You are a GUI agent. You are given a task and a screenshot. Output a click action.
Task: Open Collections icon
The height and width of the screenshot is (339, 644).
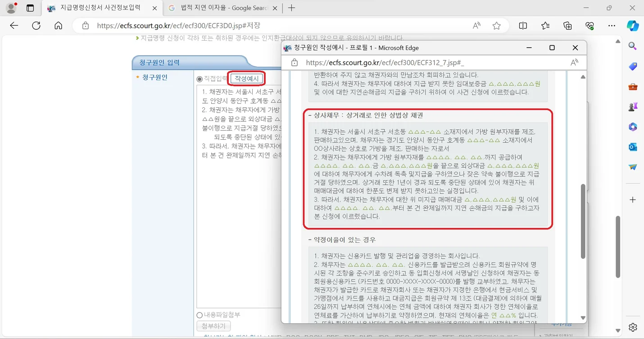pyautogui.click(x=567, y=26)
